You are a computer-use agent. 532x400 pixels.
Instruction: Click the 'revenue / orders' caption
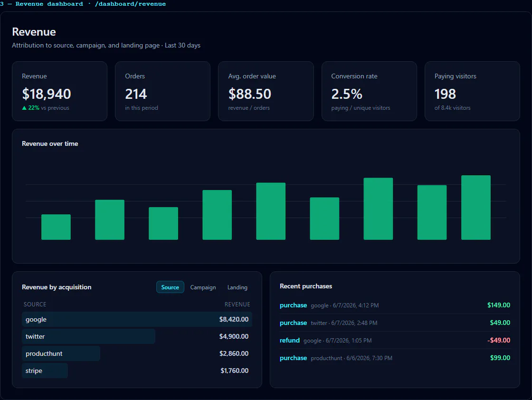pos(249,108)
